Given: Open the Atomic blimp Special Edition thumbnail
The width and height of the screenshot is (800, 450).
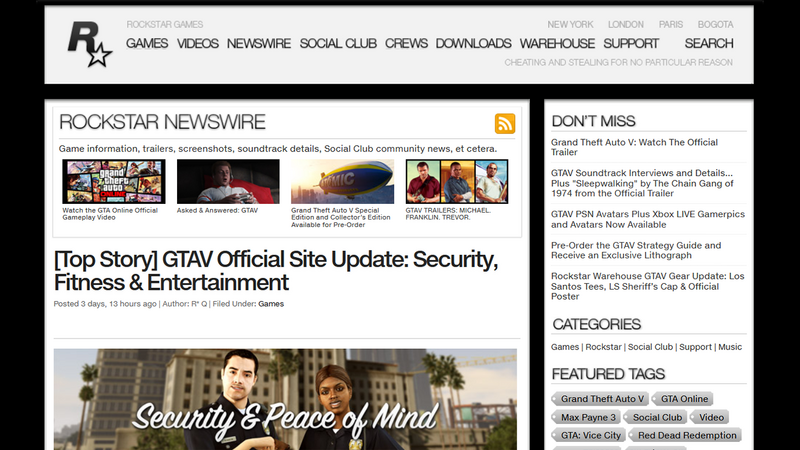Looking at the screenshot, I should pos(342,182).
